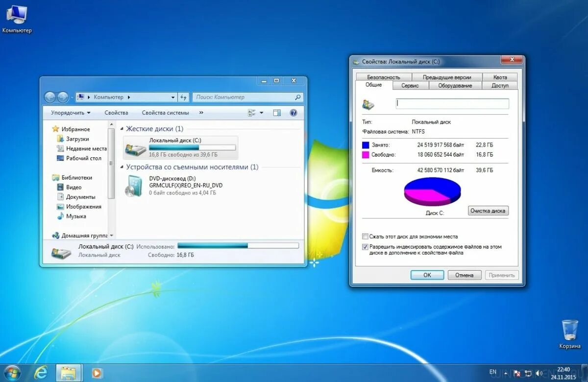Click the Поиск: Компьютер search box

[247, 97]
